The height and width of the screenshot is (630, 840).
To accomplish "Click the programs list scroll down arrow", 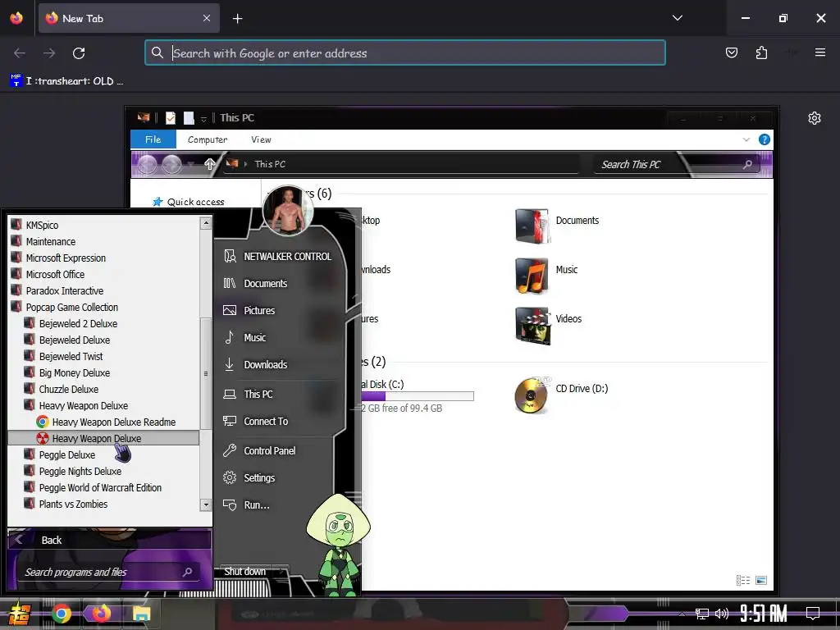I will click(206, 504).
